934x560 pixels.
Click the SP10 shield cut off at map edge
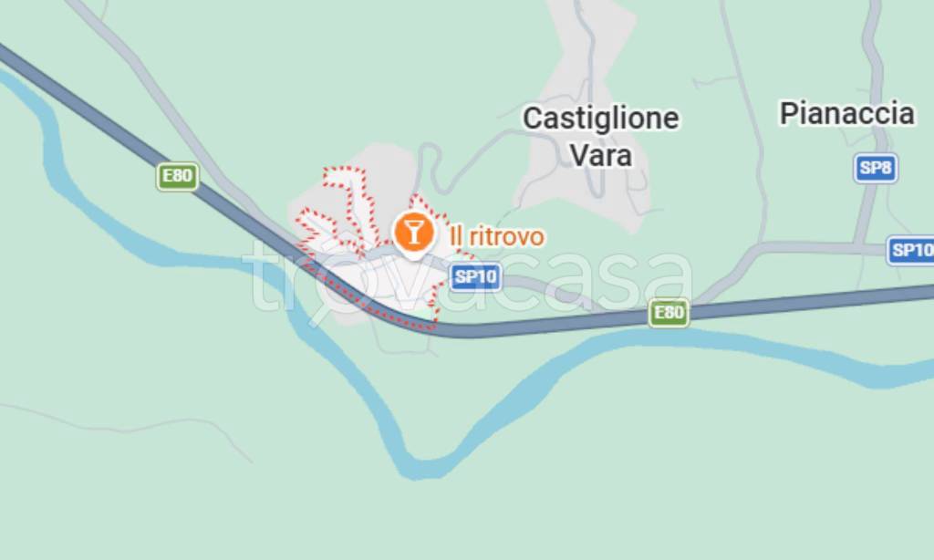911,250
